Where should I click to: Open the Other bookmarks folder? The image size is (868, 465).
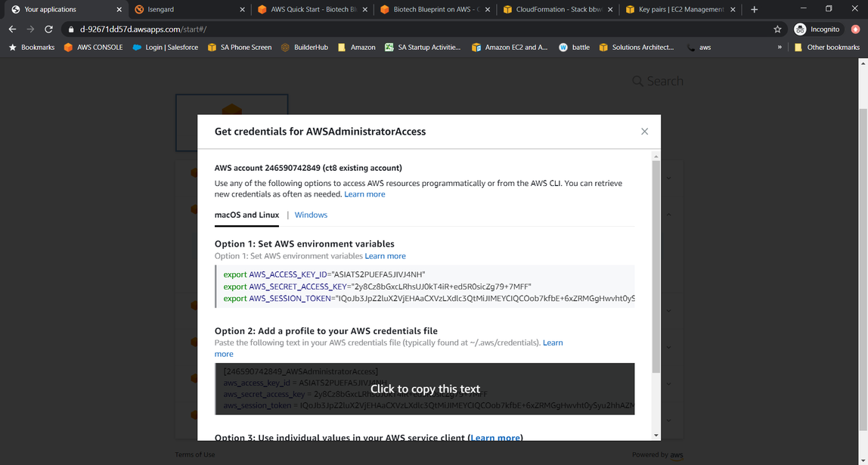[826, 48]
